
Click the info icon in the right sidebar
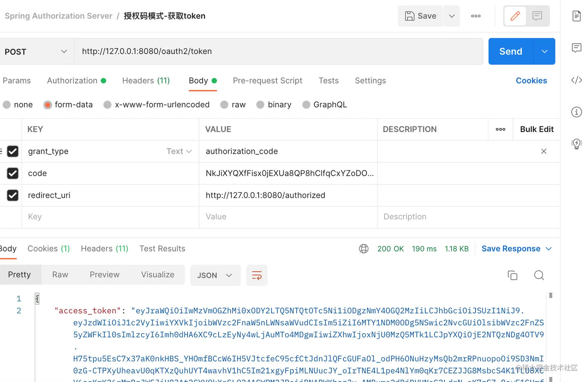[576, 112]
